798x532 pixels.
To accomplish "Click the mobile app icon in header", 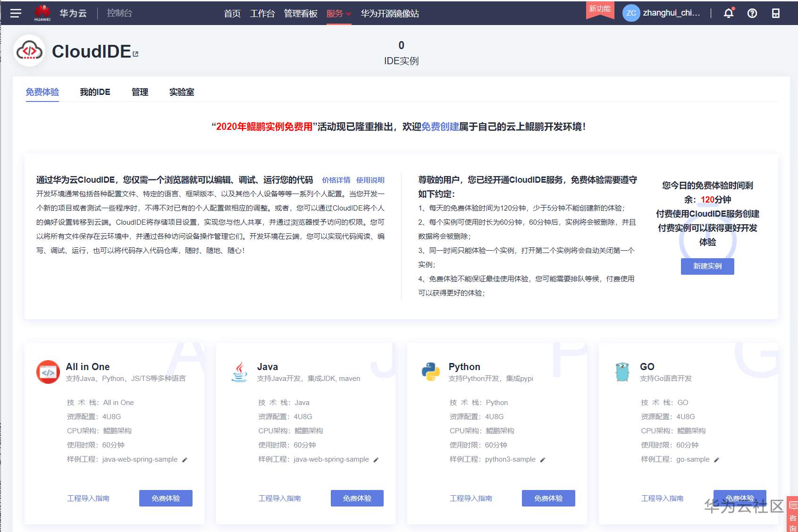I will 776,13.
